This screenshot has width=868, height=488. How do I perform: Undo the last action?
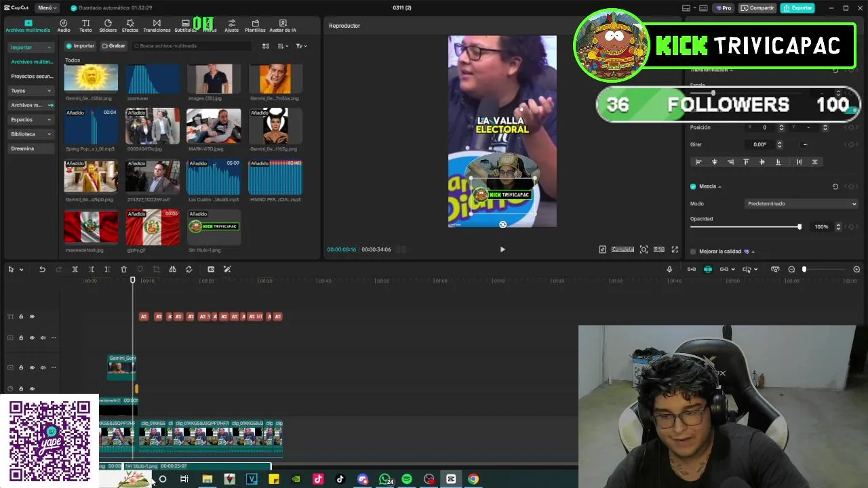42,269
